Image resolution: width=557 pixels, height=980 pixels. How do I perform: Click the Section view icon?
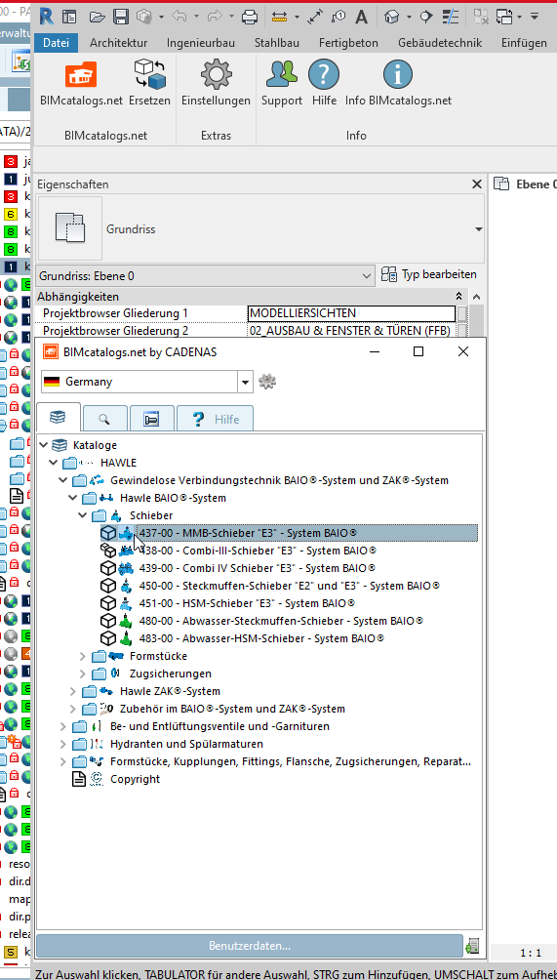click(426, 17)
